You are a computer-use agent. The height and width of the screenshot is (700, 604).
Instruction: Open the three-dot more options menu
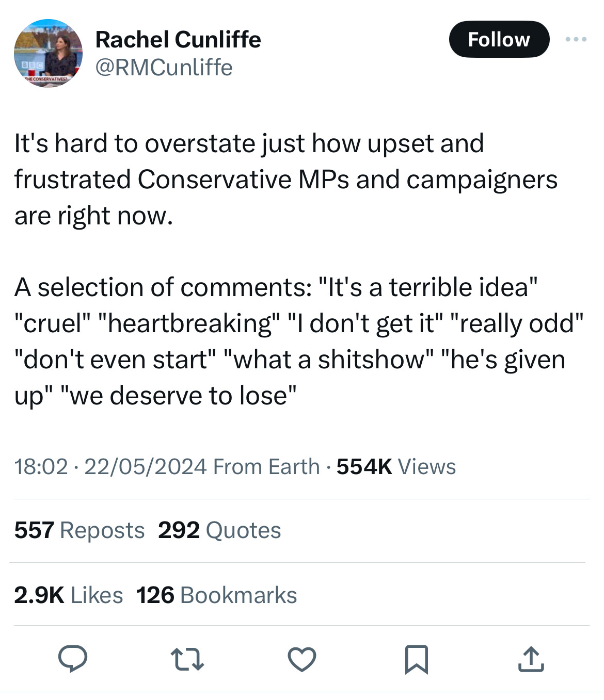576,39
